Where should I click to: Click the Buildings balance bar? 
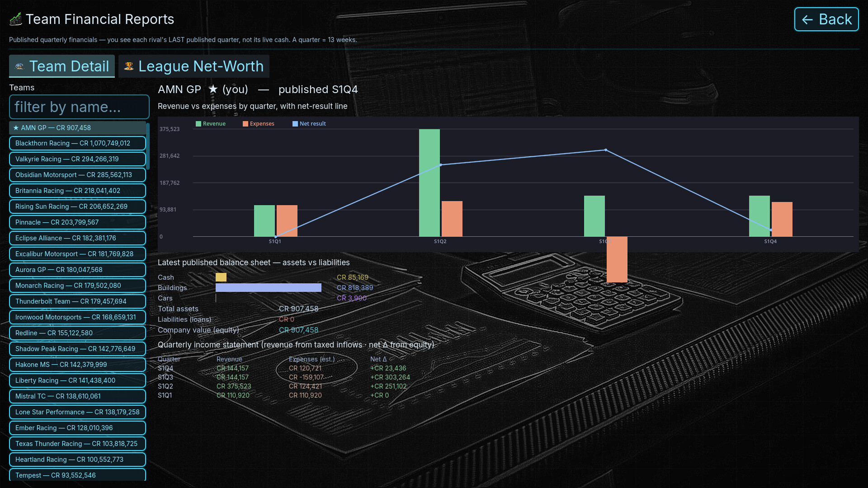pyautogui.click(x=269, y=288)
